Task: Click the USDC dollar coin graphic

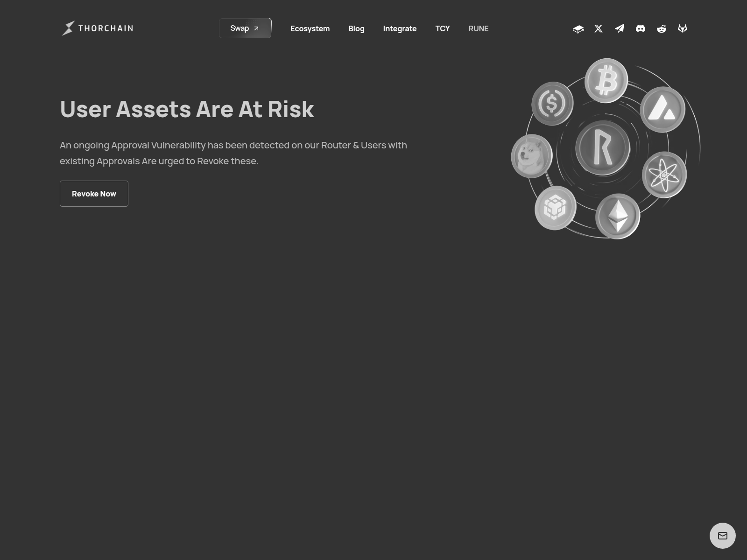Action: click(x=552, y=103)
